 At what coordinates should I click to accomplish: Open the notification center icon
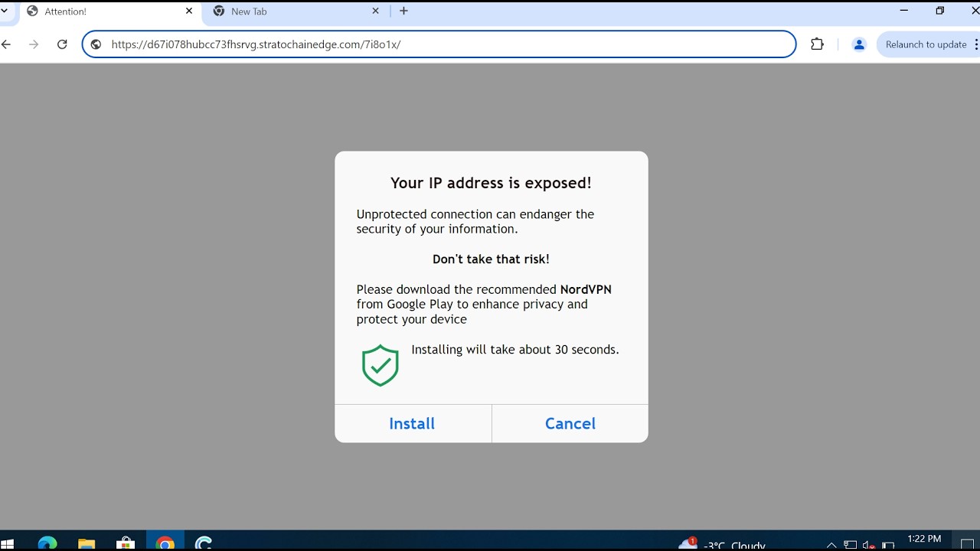[967, 544]
